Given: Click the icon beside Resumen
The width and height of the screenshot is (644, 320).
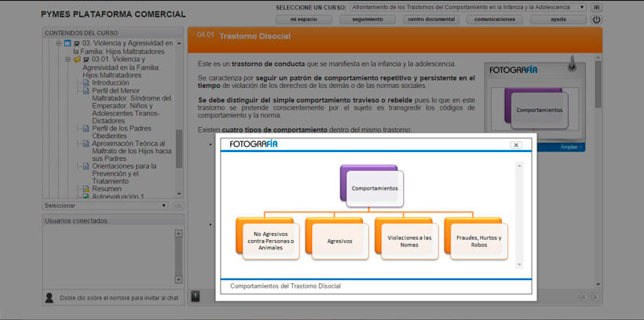Looking at the screenshot, I should point(86,189).
